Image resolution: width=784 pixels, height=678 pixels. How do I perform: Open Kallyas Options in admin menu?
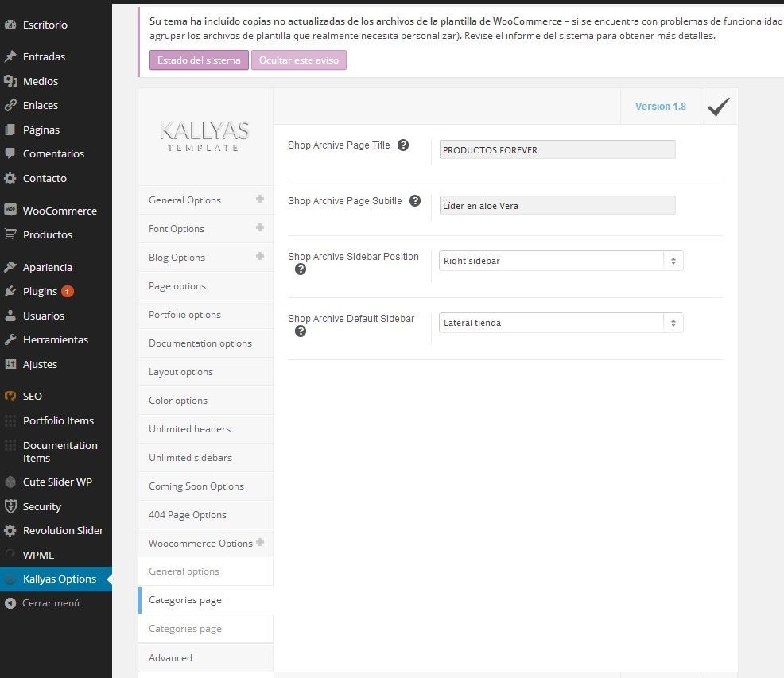pos(56,579)
